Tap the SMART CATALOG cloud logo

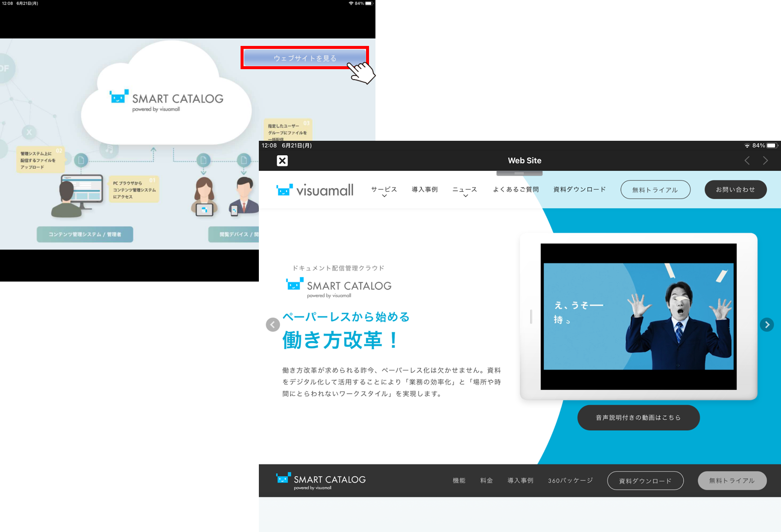(x=166, y=100)
